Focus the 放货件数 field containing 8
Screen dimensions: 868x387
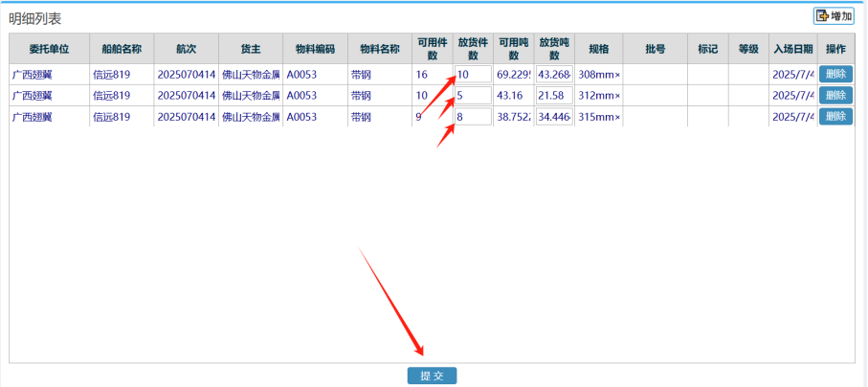[473, 116]
